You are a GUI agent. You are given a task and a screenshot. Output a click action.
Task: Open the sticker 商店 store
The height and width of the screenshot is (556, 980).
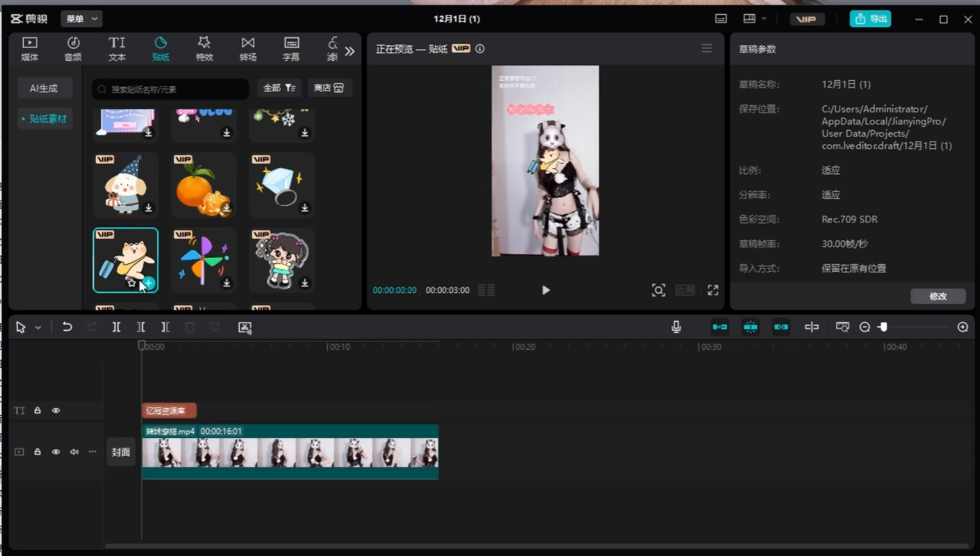(330, 88)
